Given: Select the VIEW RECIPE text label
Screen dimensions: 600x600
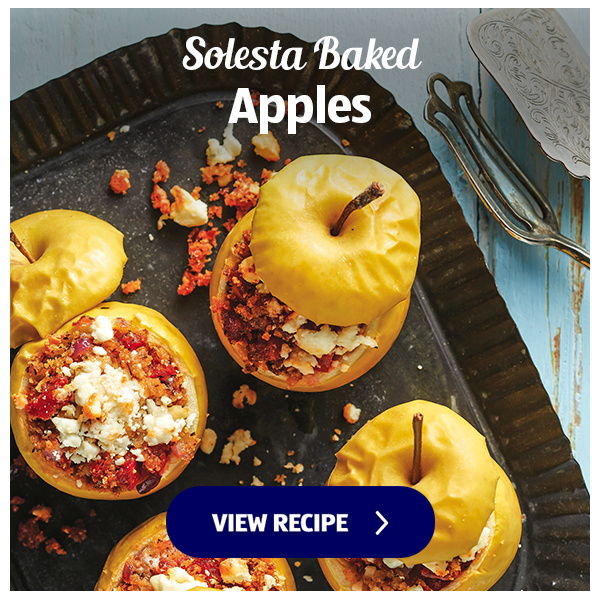Looking at the screenshot, I should tap(280, 523).
